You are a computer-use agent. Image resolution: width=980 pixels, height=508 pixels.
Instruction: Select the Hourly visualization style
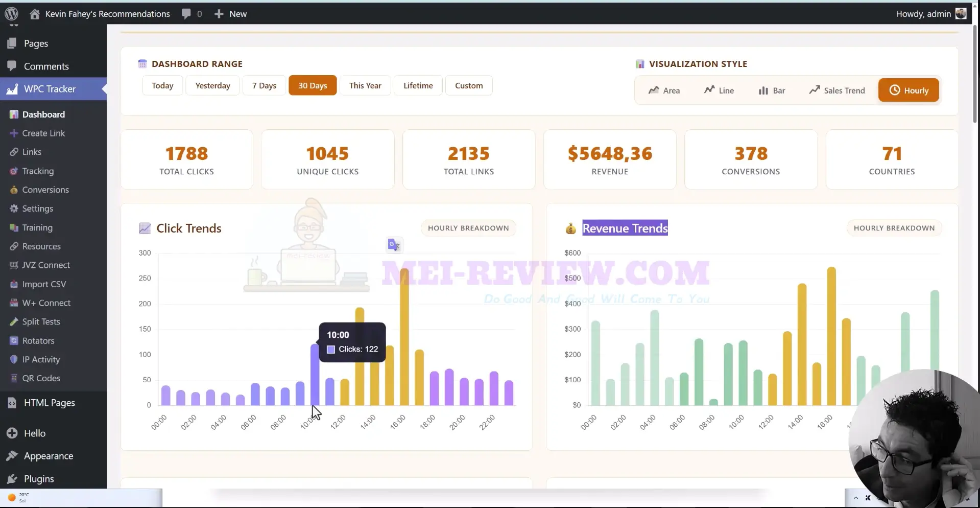tap(909, 90)
